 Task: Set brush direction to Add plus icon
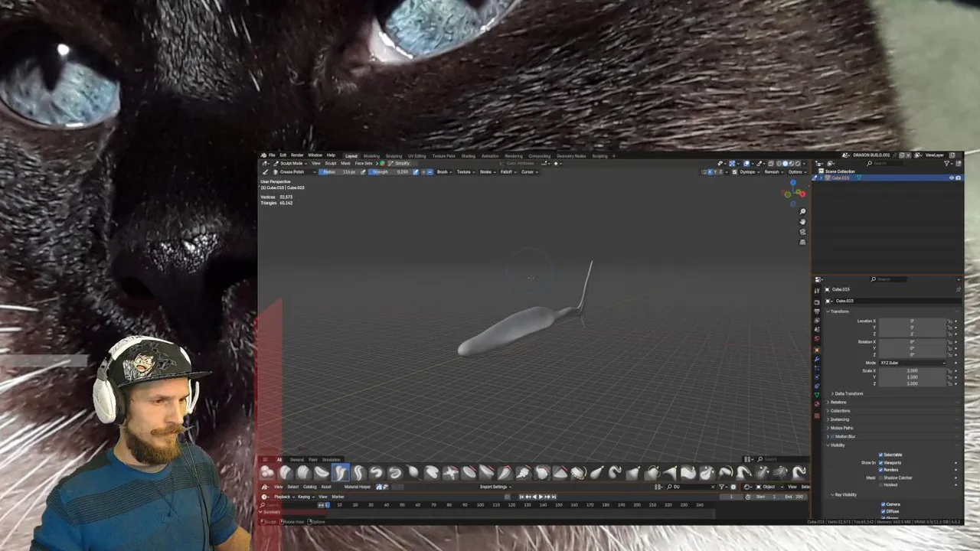click(x=423, y=171)
